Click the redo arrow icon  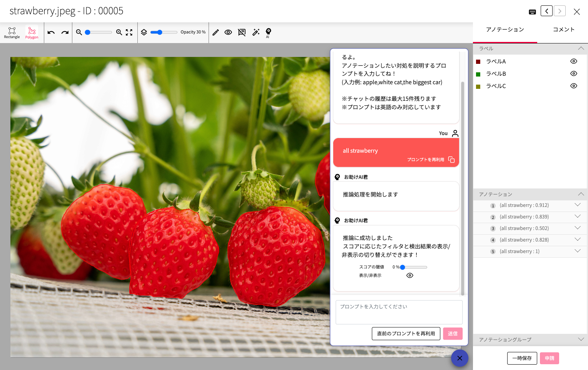click(x=65, y=32)
